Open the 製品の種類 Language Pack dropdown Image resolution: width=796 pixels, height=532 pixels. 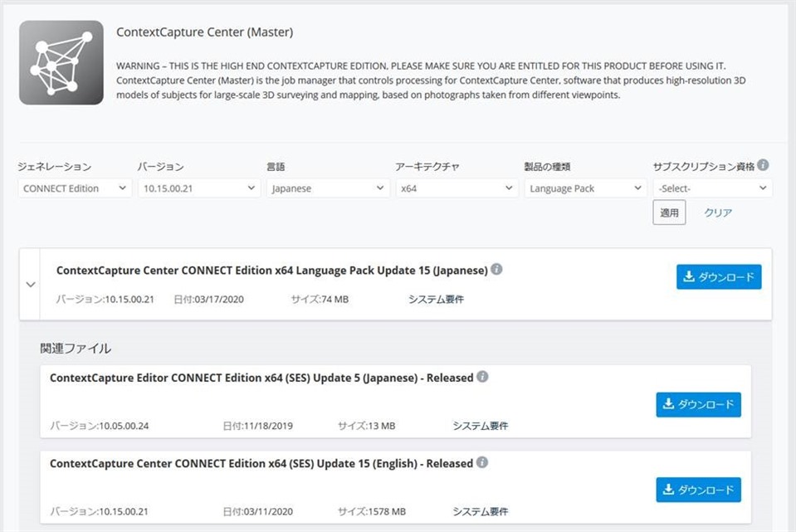click(x=586, y=188)
